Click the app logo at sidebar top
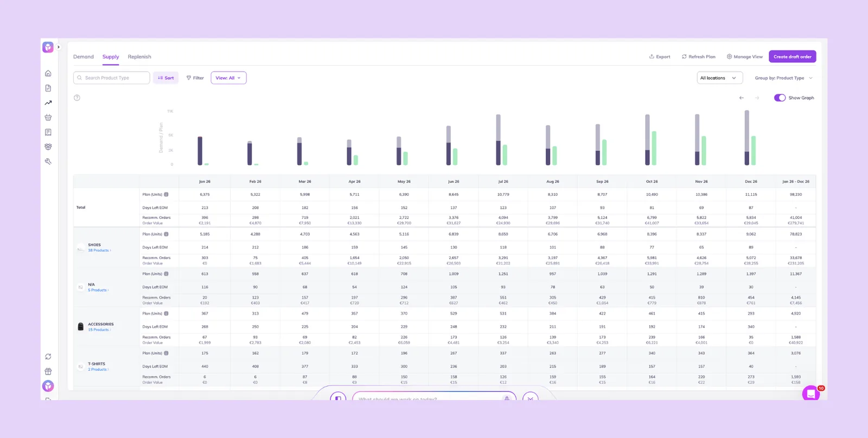This screenshot has height=438, width=868. click(48, 47)
